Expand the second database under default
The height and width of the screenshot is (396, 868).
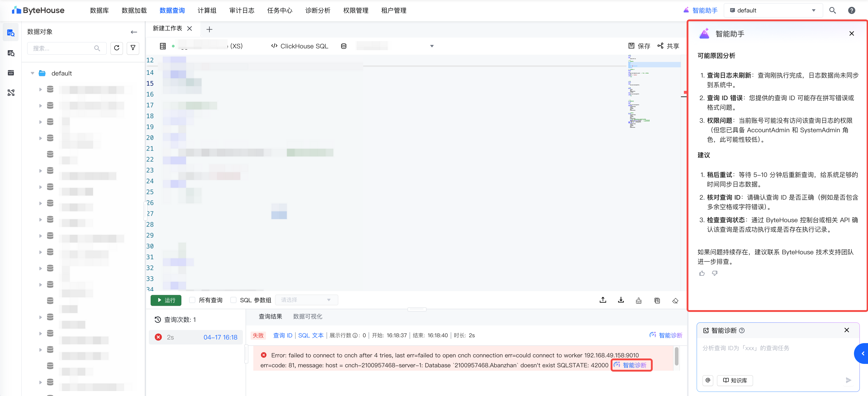click(40, 105)
